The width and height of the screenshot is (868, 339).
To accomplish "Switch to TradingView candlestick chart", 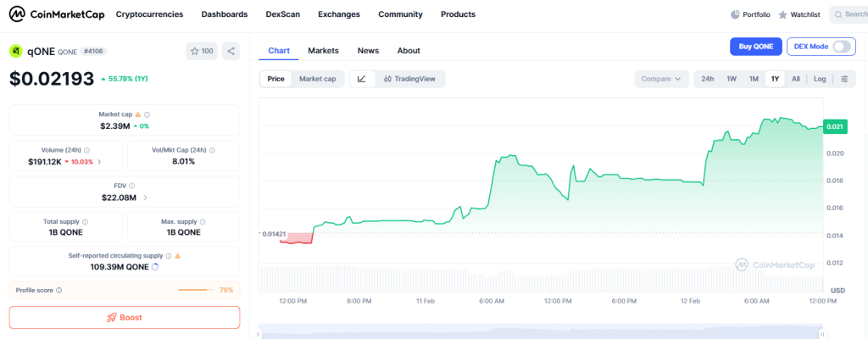I will point(409,79).
